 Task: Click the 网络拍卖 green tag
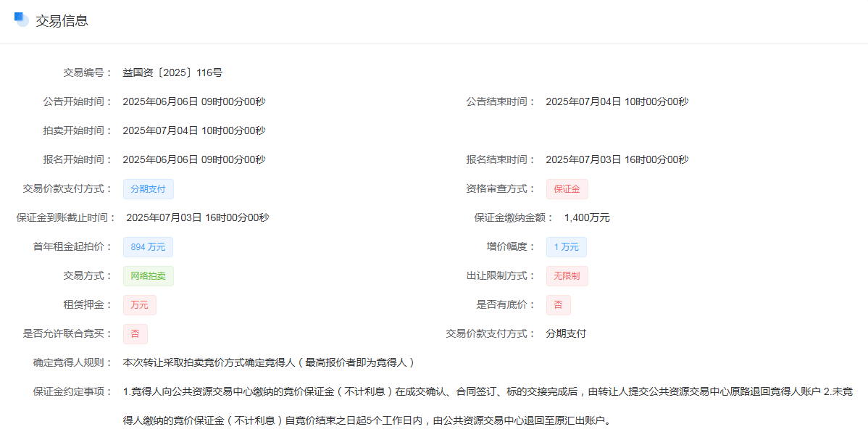149,275
